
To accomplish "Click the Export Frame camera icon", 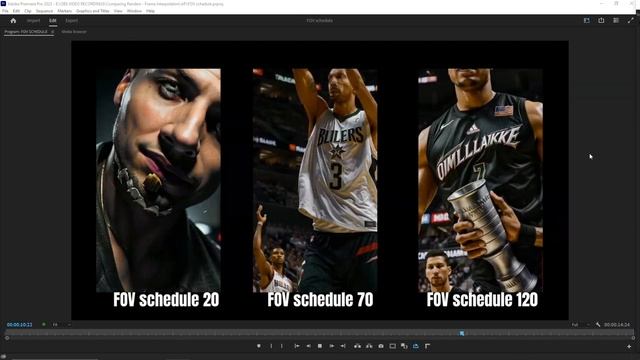I will [381, 346].
